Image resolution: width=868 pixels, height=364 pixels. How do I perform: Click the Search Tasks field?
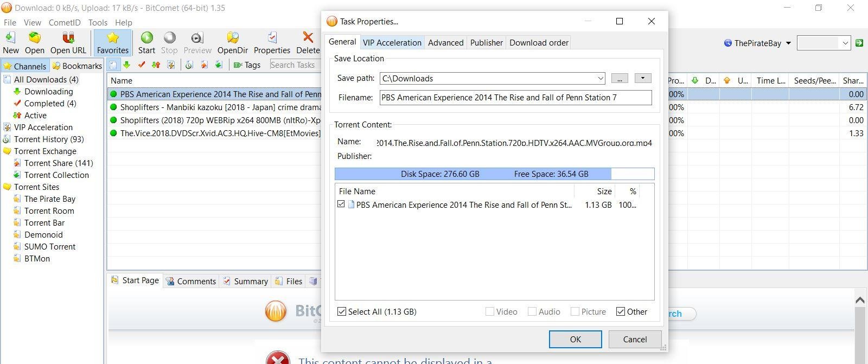click(295, 65)
